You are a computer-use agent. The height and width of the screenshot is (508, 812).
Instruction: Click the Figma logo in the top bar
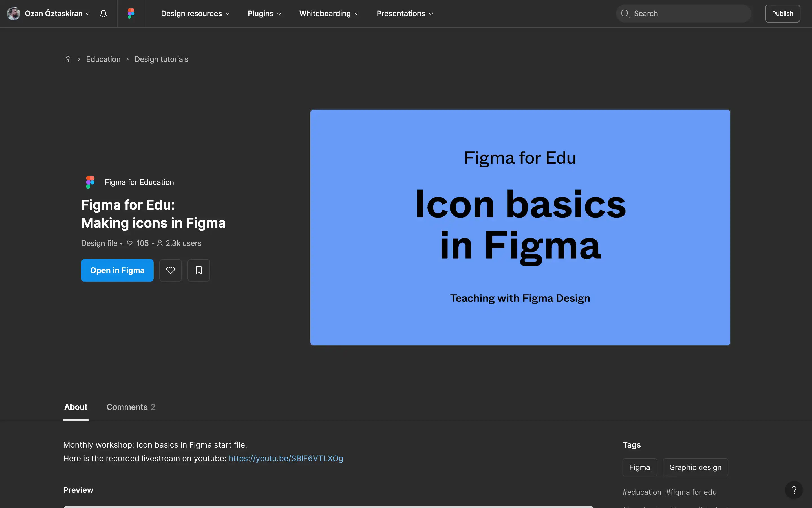coord(131,14)
